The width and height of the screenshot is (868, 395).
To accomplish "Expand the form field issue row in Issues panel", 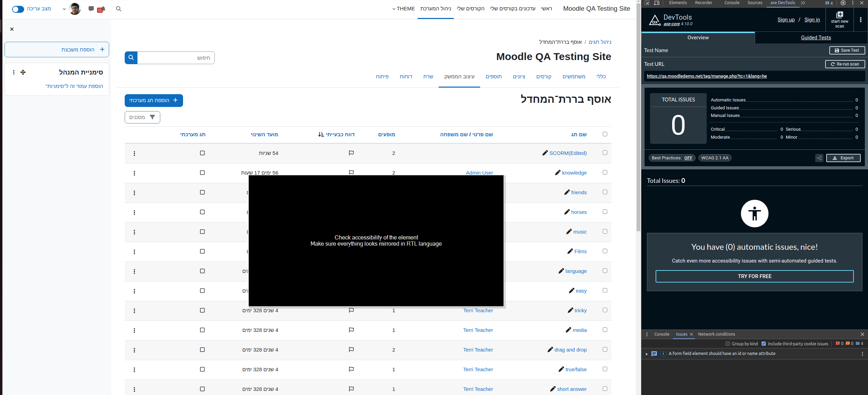I will pos(647,354).
